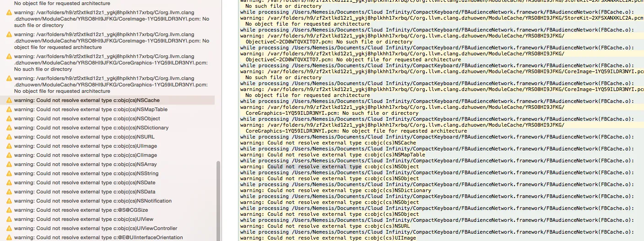Click log line 'CoreGraphics-1YQ59ILDR3NYI.pcm: No object file for requested architecture'
Image resolution: width=644 pixels, height=241 pixels.
[x=356, y=131]
